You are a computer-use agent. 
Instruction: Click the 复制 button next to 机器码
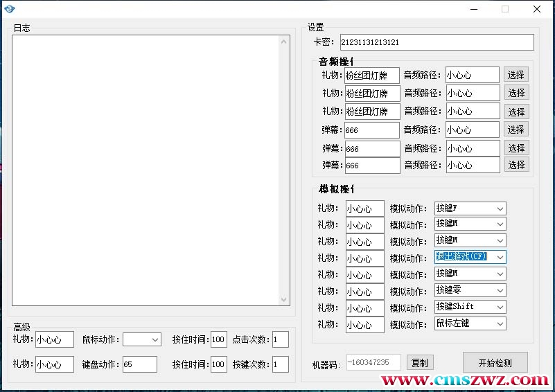pos(420,362)
